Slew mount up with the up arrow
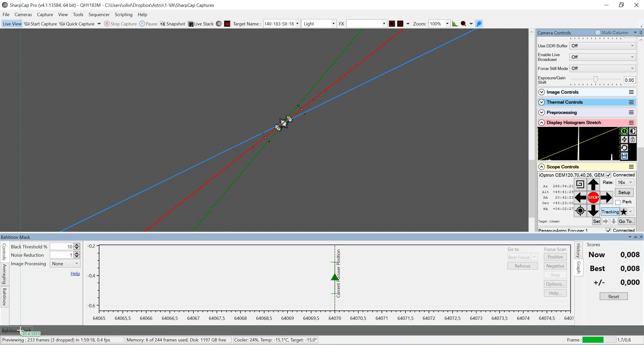 click(593, 184)
